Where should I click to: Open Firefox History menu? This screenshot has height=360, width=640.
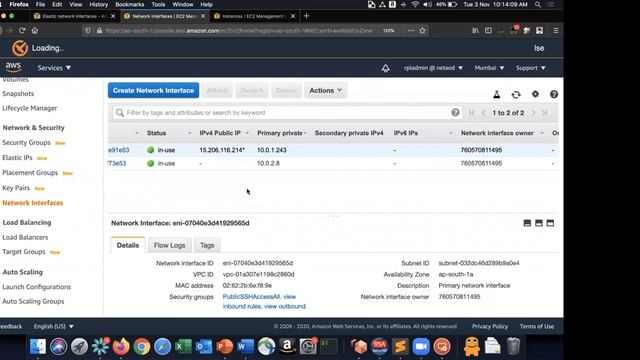click(x=98, y=4)
